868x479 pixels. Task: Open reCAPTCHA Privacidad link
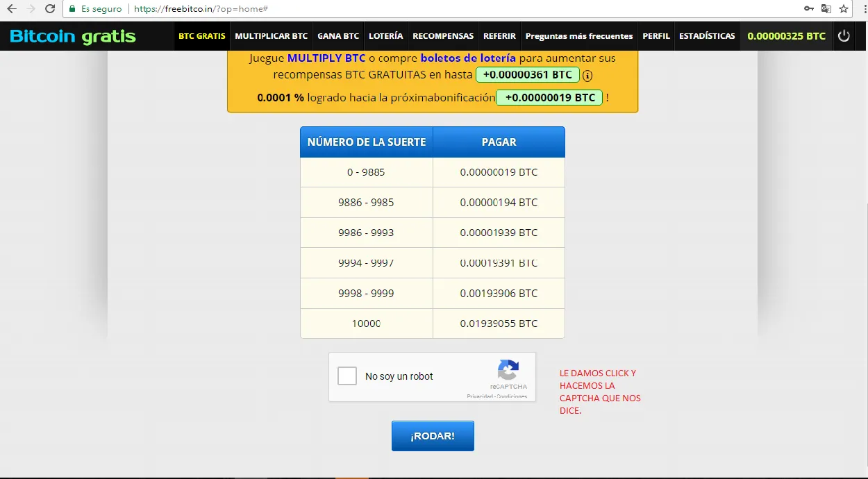[x=479, y=396]
